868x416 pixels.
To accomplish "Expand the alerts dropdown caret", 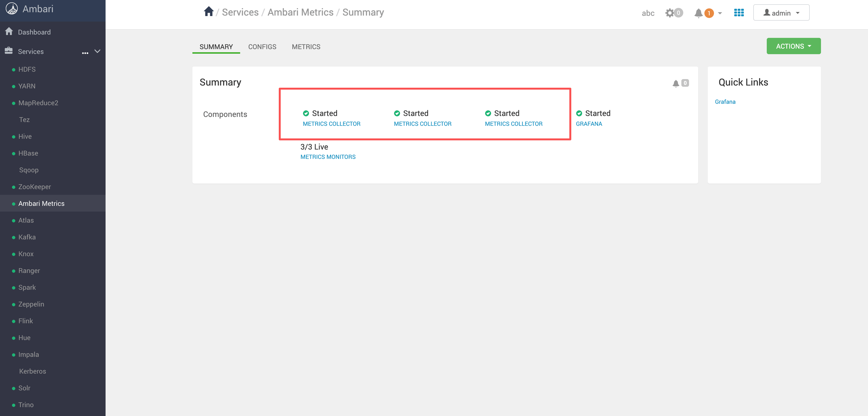I will [x=720, y=13].
